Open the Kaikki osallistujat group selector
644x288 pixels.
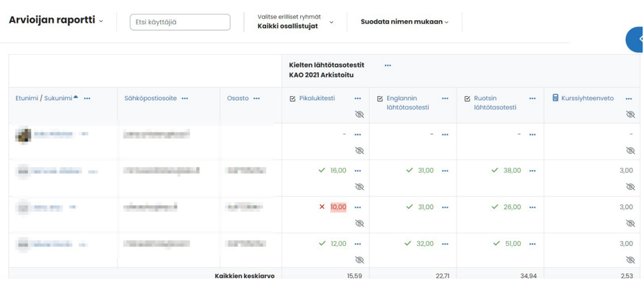click(296, 26)
